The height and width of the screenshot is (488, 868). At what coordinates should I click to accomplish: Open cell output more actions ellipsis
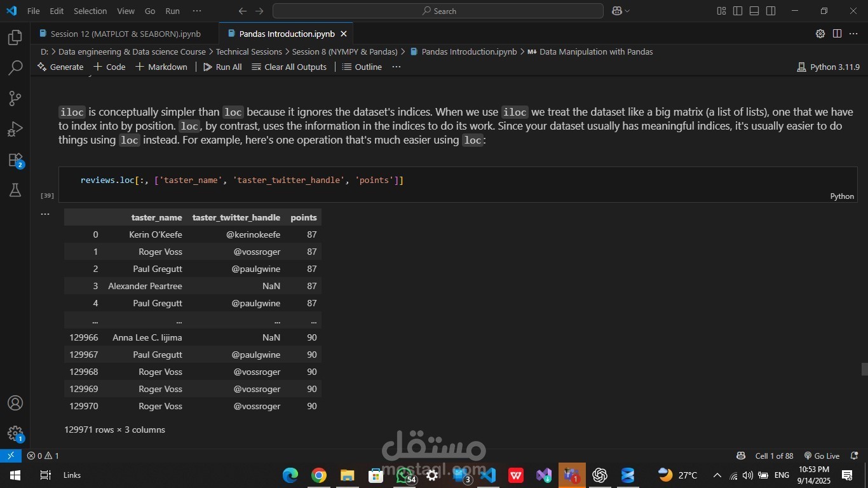coord(45,214)
